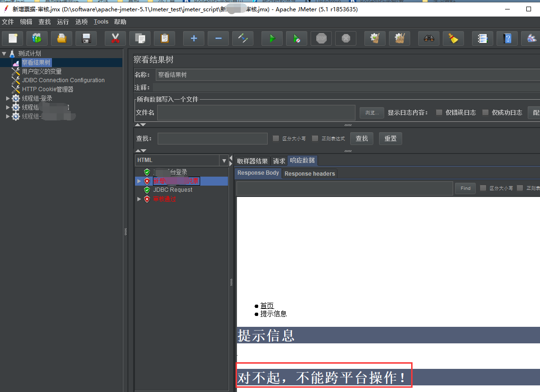
Task: Click the 查找 search button
Action: click(x=362, y=138)
